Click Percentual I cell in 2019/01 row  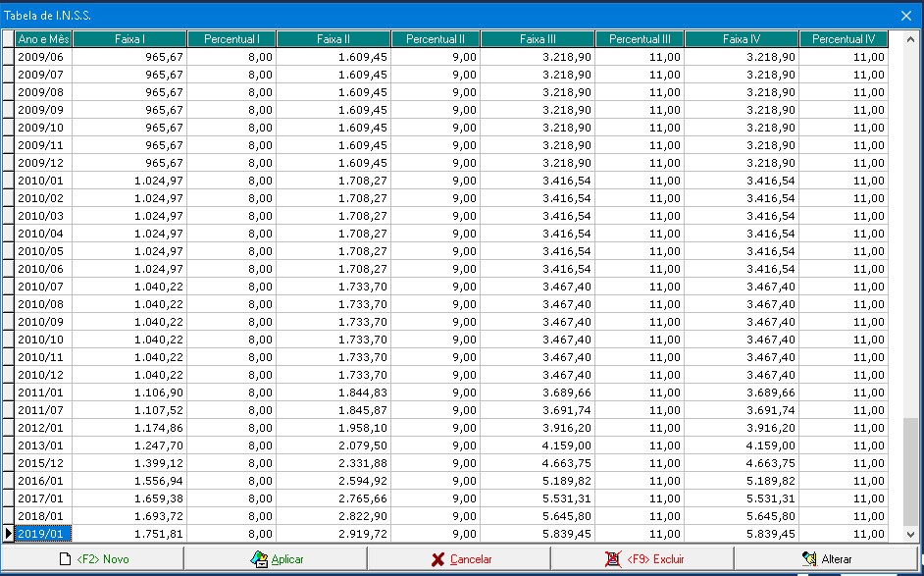coord(231,534)
